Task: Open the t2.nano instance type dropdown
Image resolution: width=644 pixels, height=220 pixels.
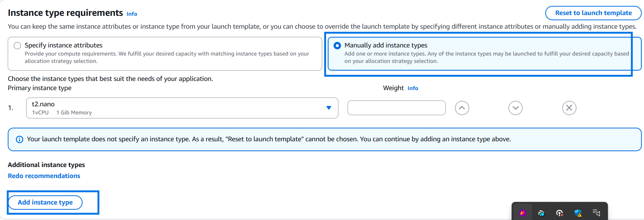Action: click(182, 108)
